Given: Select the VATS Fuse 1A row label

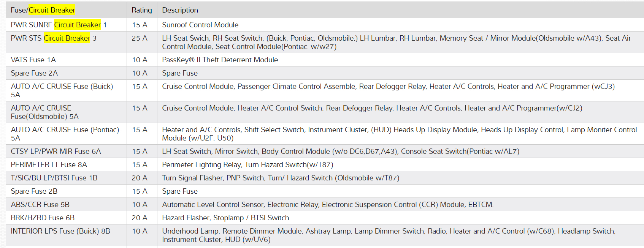Looking at the screenshot, I should click(33, 60).
